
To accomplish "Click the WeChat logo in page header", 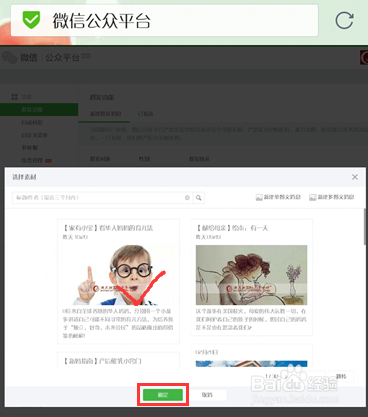I will point(9,57).
